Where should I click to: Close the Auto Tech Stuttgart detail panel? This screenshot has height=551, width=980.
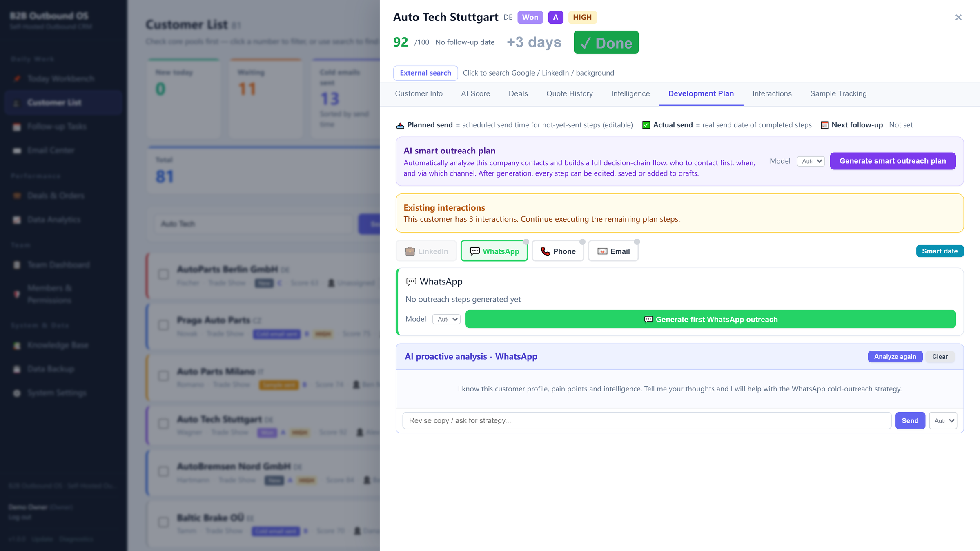pos(958,17)
